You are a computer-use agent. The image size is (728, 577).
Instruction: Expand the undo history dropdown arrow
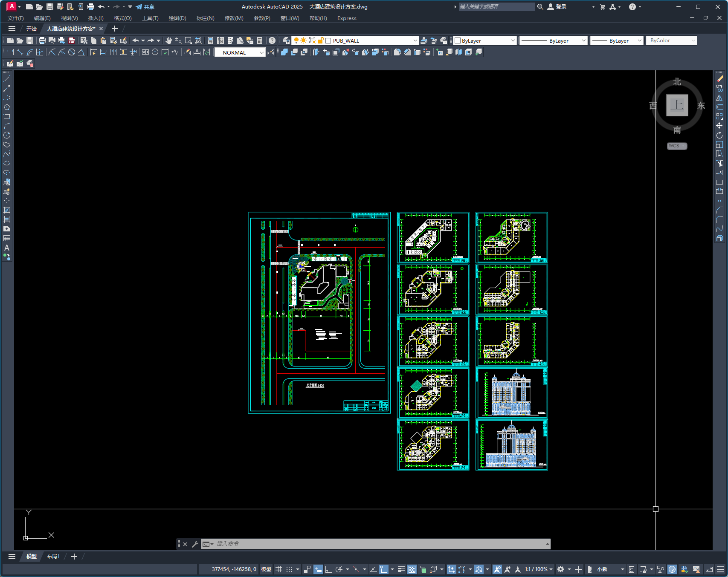pos(143,40)
